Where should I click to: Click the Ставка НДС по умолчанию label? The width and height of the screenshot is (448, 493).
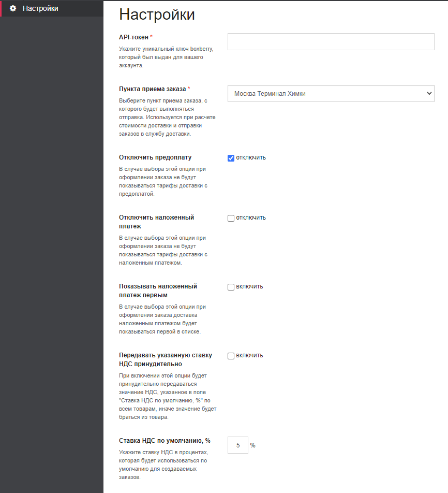165,441
